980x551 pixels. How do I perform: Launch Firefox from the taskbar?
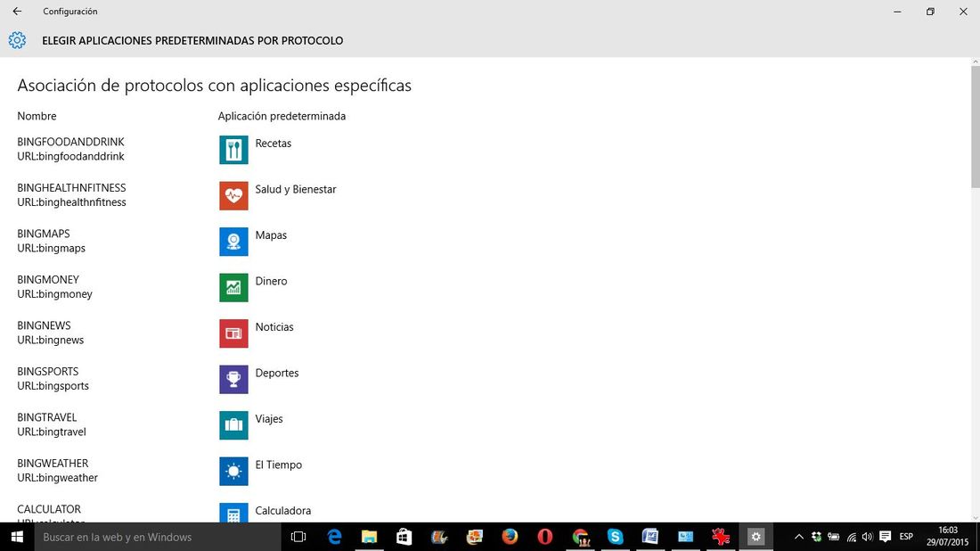click(510, 537)
